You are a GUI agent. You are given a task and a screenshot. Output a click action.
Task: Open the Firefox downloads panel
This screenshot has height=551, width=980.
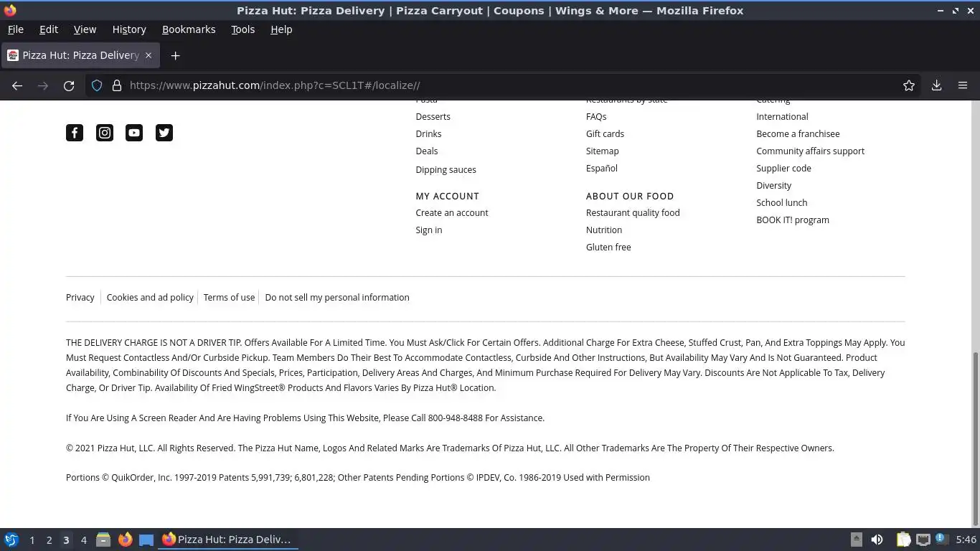936,85
